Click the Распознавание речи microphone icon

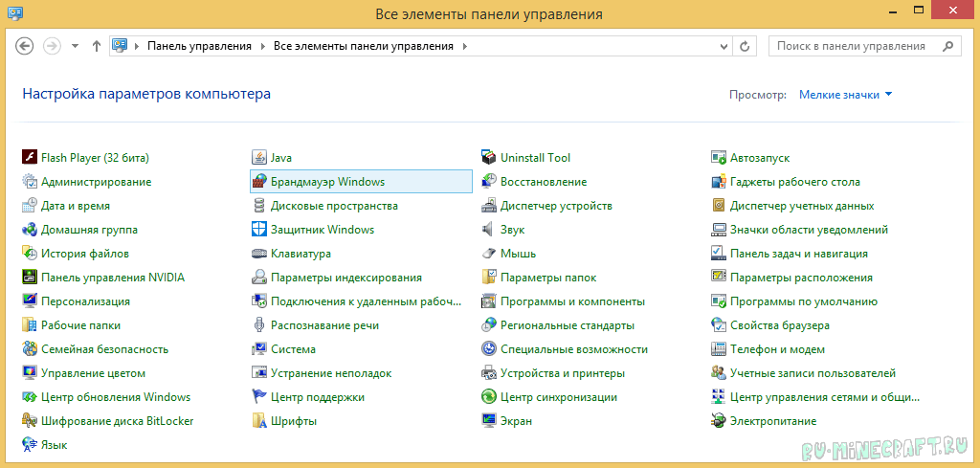pos(259,325)
